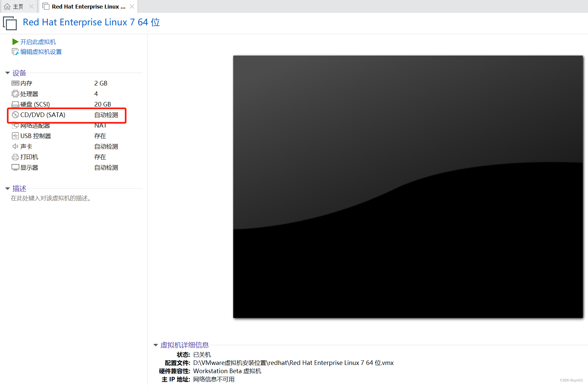Click 开启此虚拟机 to power on the VM
This screenshot has height=385, width=588.
(x=38, y=42)
